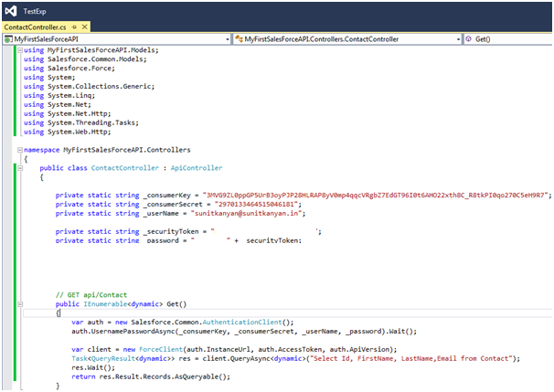Click the 'res.Wait();' line
The width and height of the screenshot is (554, 392).
click(x=93, y=367)
